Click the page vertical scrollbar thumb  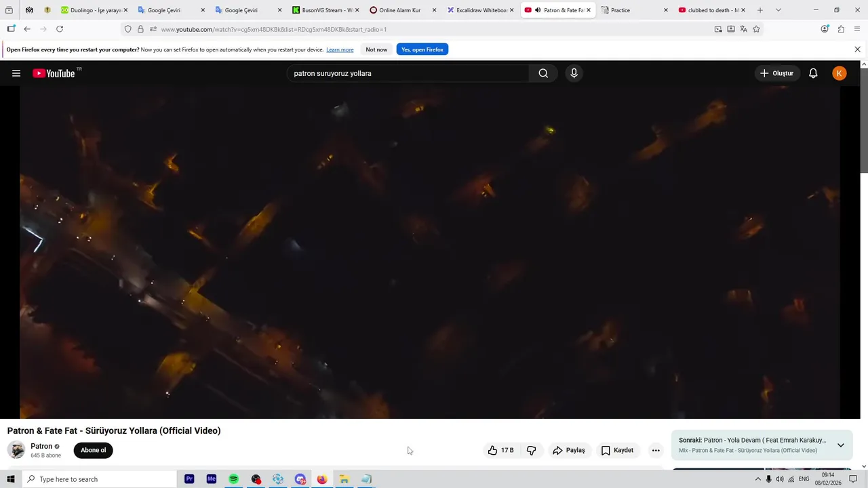(x=864, y=121)
